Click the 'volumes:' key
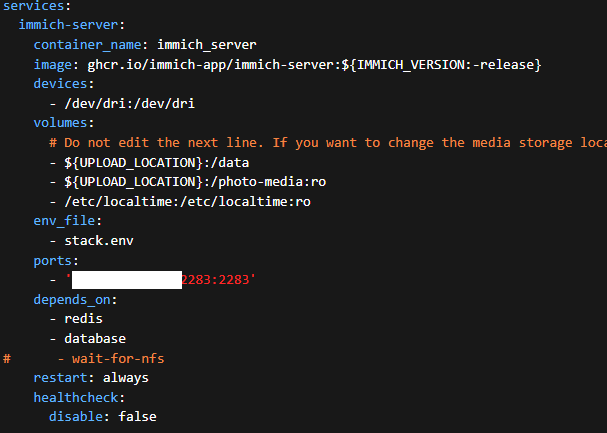 pos(64,122)
